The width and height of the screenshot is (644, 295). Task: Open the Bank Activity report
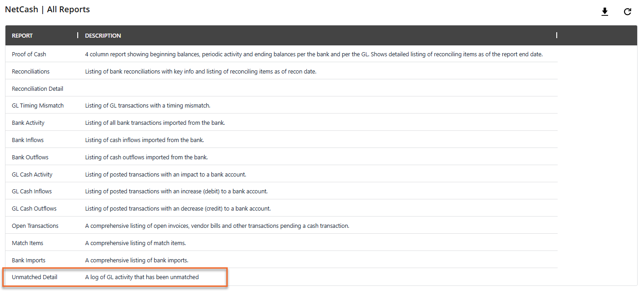28,123
